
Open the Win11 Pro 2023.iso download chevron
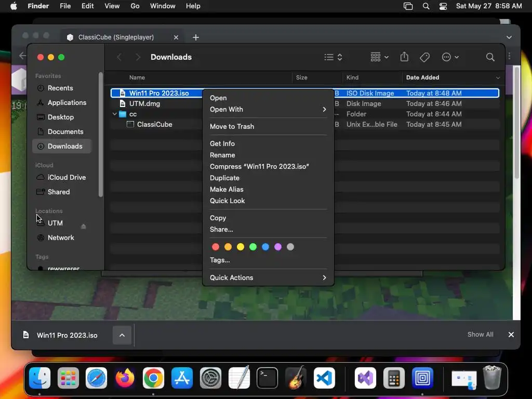coord(122,335)
